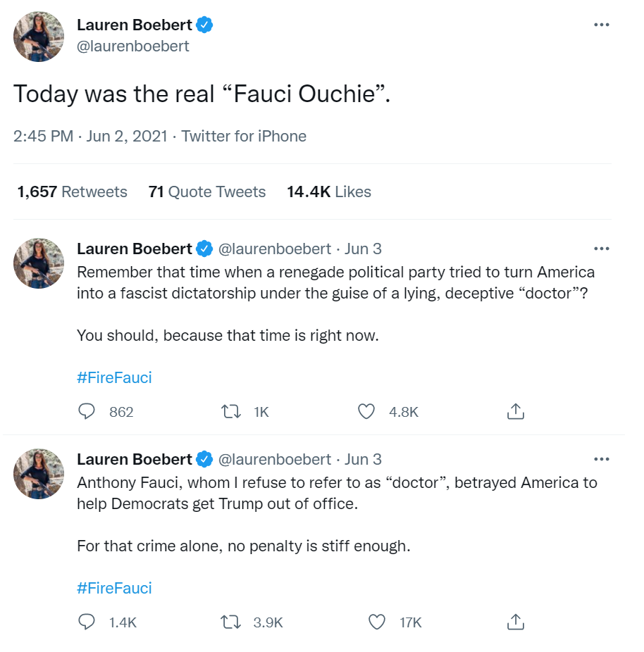This screenshot has width=644, height=652.
Task: Click the verified badge on the main tweet
Action: coord(205,25)
